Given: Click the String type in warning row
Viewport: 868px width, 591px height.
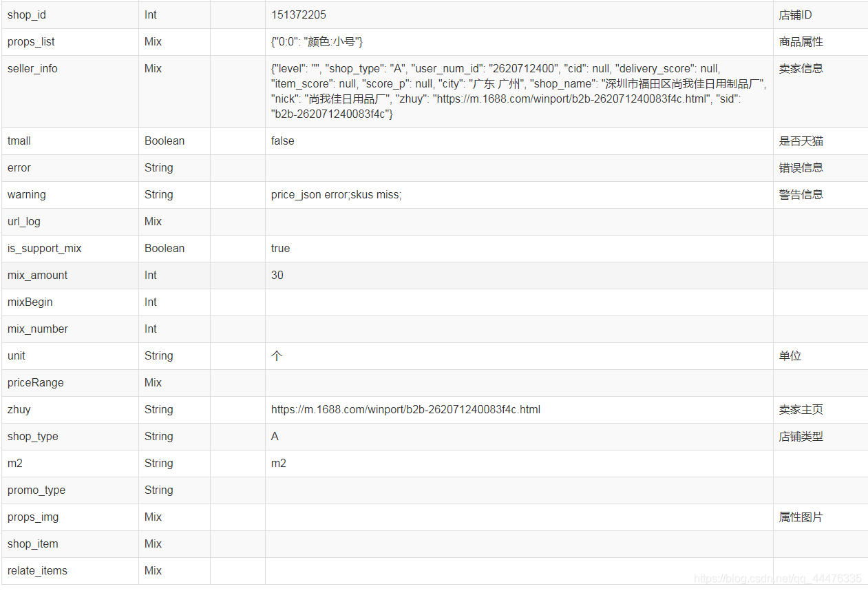Looking at the screenshot, I should 159,195.
